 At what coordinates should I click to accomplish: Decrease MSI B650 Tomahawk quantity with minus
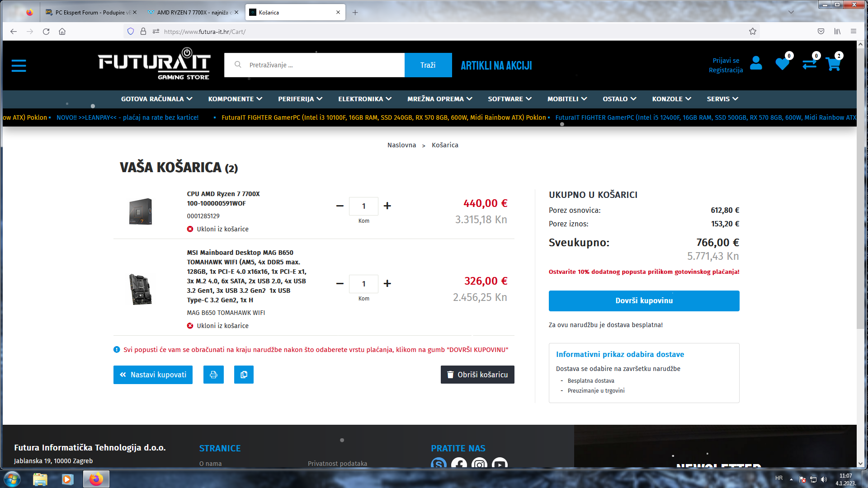pos(340,283)
